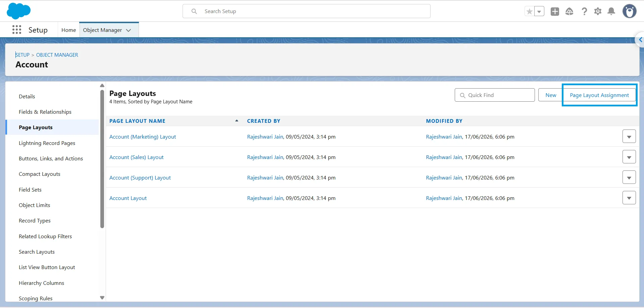Open Lightning Record Pages section
This screenshot has width=644, height=308.
pyautogui.click(x=47, y=143)
